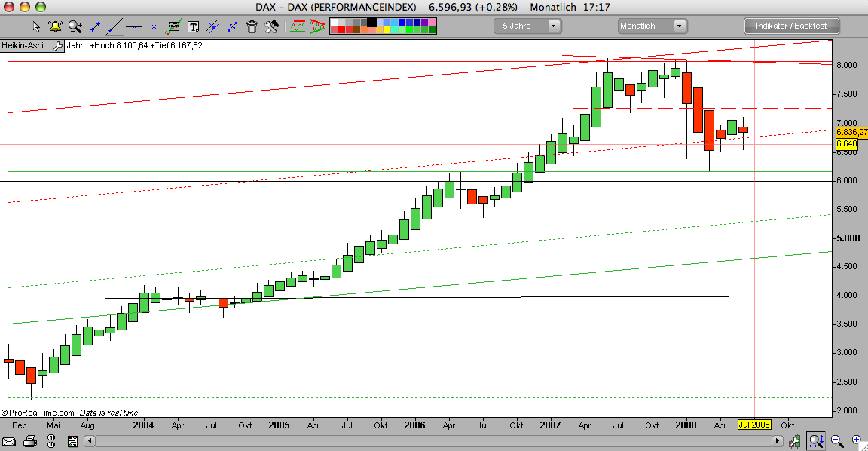The image size is (868, 451).
Task: Select the vertical line drawing tool
Action: [154, 26]
